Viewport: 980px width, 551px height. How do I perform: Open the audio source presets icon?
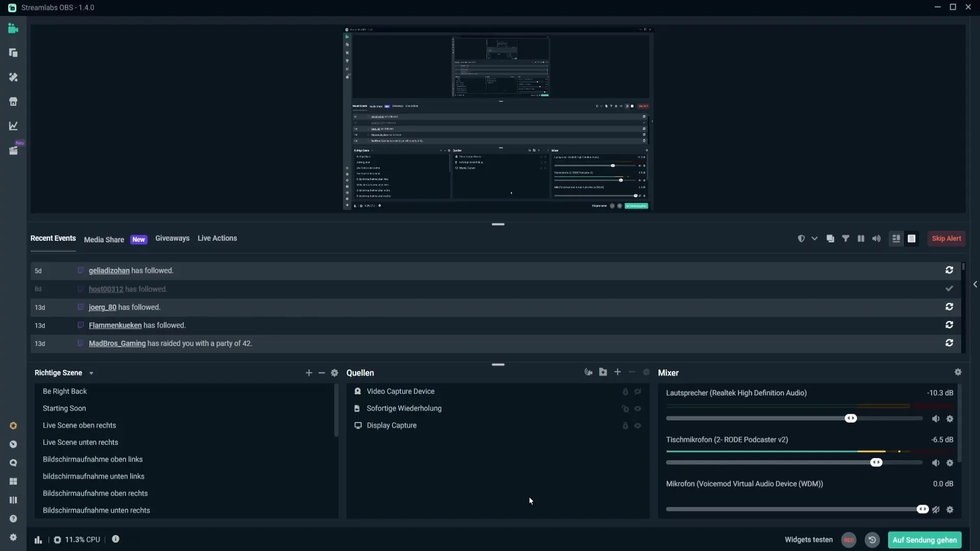coord(589,372)
